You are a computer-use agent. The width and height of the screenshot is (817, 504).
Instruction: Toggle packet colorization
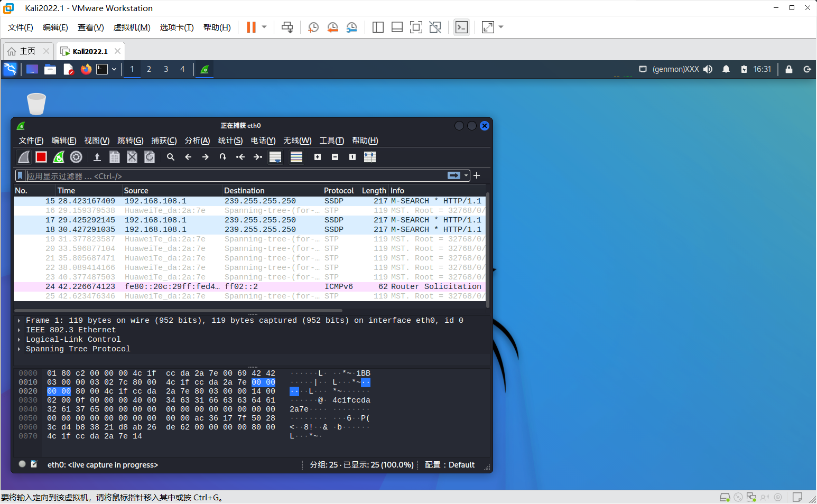(x=296, y=157)
